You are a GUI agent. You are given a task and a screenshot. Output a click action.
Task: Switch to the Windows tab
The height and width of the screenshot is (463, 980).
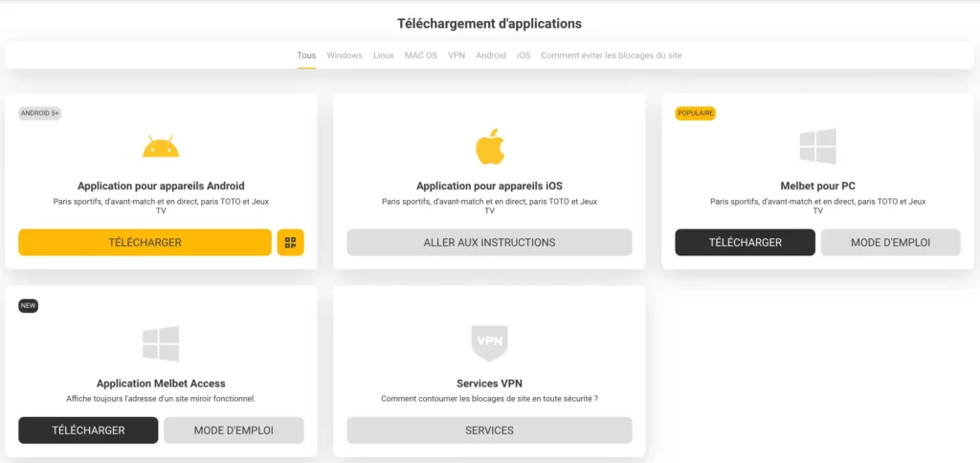coord(345,55)
